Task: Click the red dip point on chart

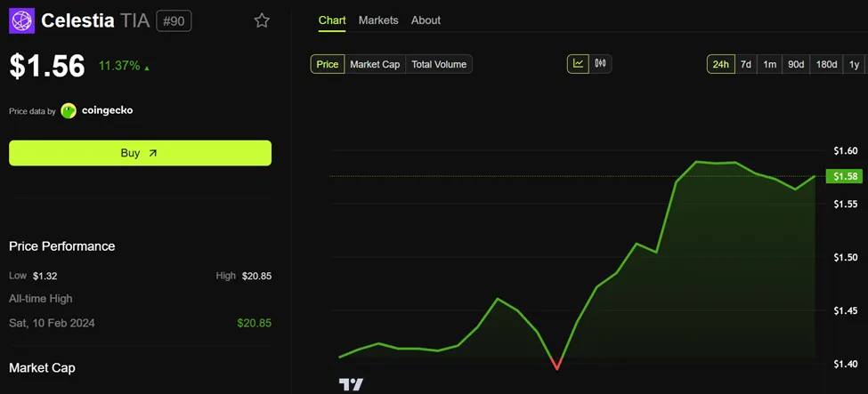Action: (x=557, y=366)
